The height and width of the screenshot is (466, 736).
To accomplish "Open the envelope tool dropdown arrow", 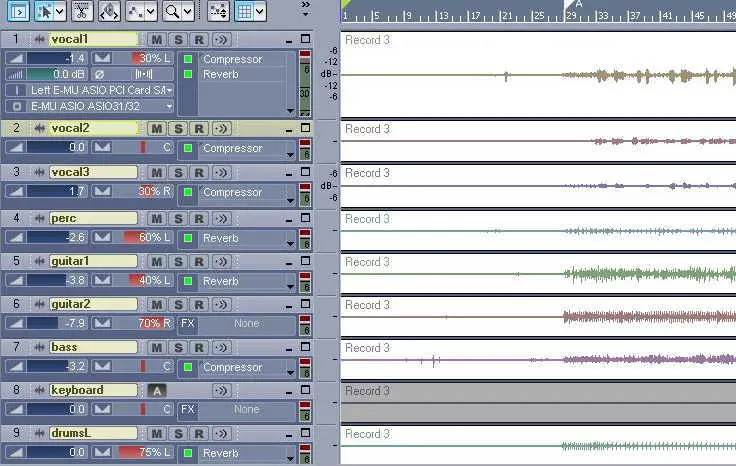I will pyautogui.click(x=151, y=11).
